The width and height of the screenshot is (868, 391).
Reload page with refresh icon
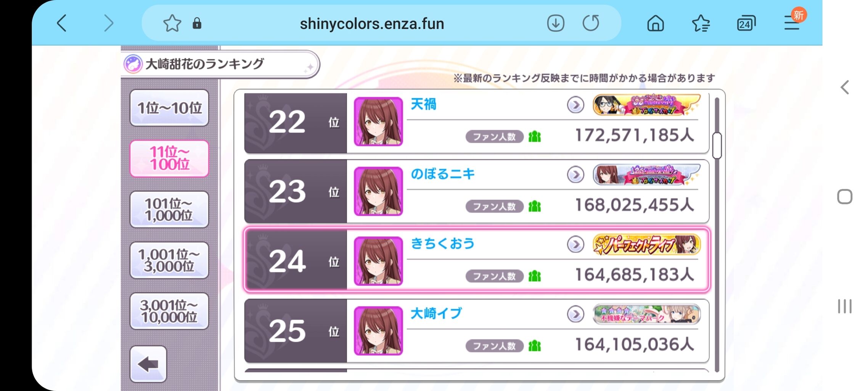(591, 23)
